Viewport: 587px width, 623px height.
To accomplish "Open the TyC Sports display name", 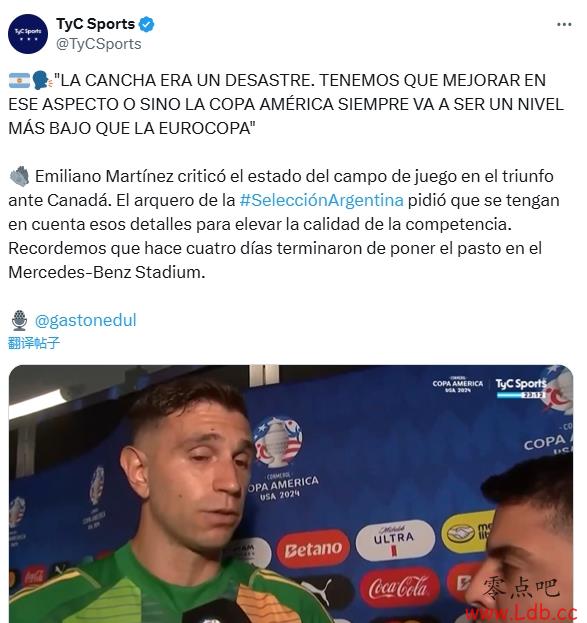I will (95, 24).
